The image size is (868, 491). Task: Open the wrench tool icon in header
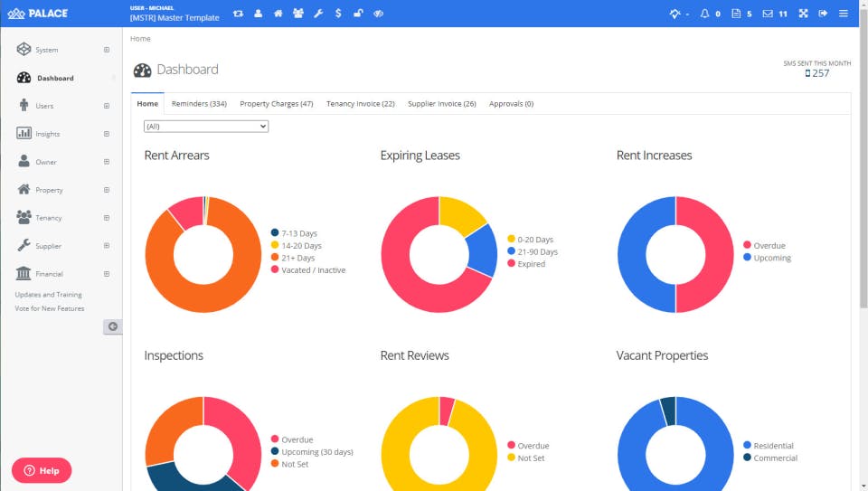click(x=318, y=14)
